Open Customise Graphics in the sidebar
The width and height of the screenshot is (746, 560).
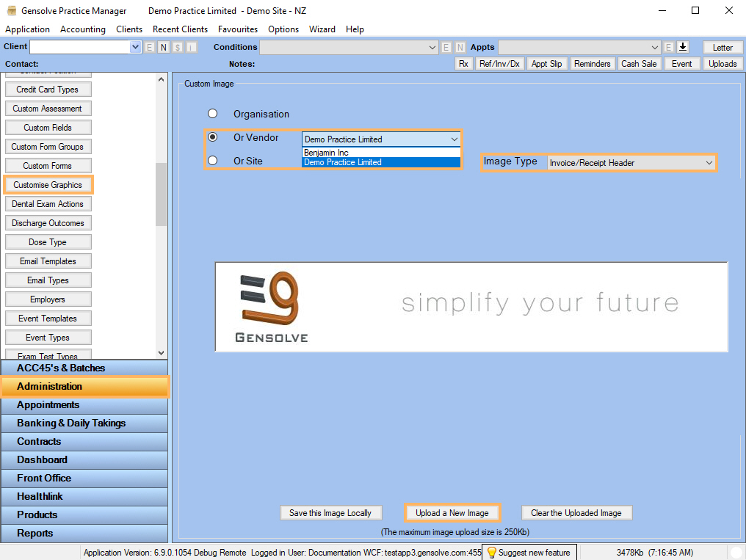(48, 184)
